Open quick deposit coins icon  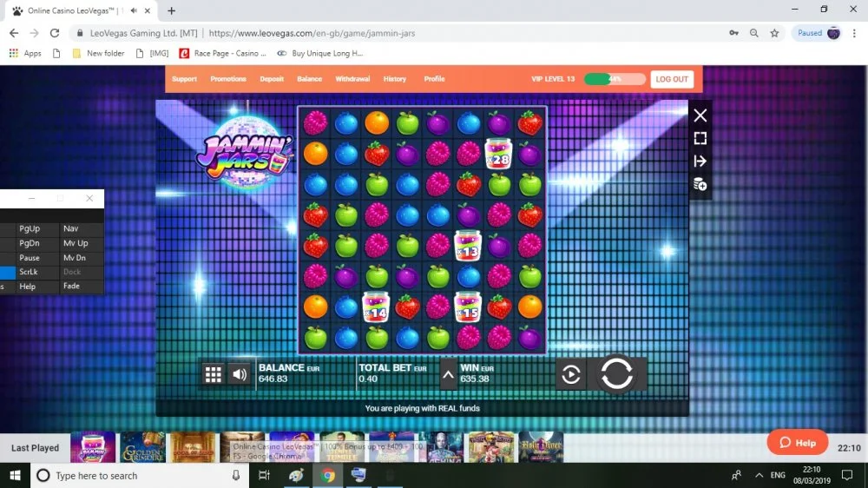[x=700, y=184]
